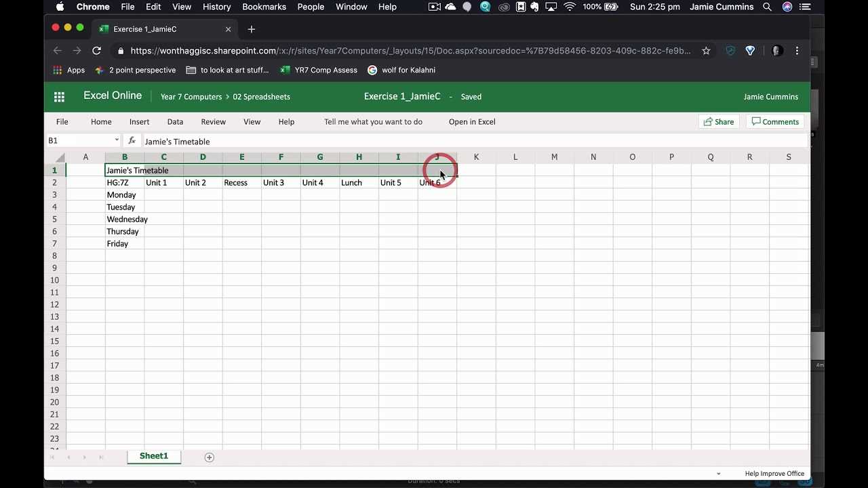Open the Review ribbon tab

[x=213, y=122]
